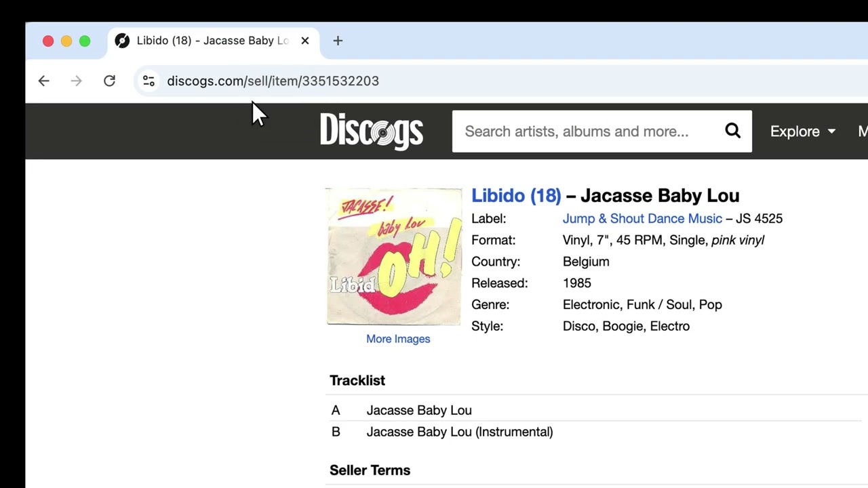Click the browser back arrow
The image size is (868, 488).
(x=44, y=81)
